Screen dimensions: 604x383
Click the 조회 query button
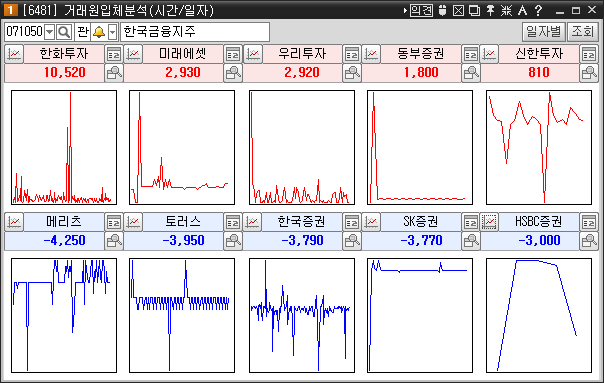click(582, 32)
